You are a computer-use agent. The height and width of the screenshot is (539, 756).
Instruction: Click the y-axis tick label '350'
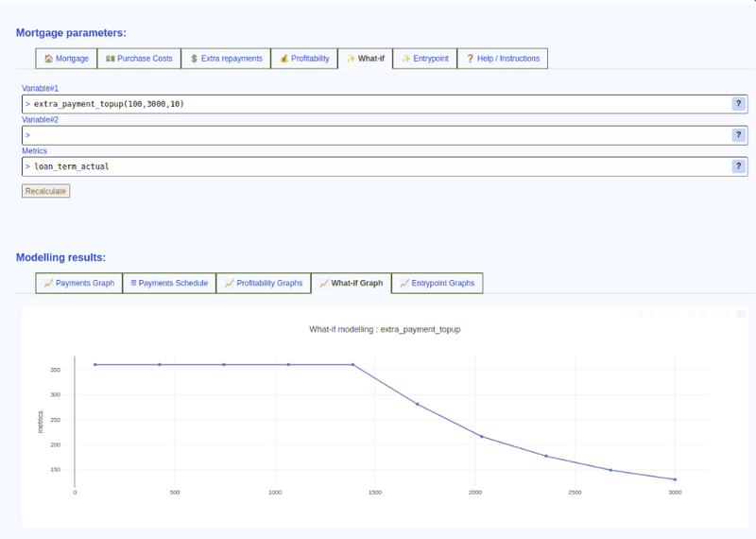pos(56,370)
